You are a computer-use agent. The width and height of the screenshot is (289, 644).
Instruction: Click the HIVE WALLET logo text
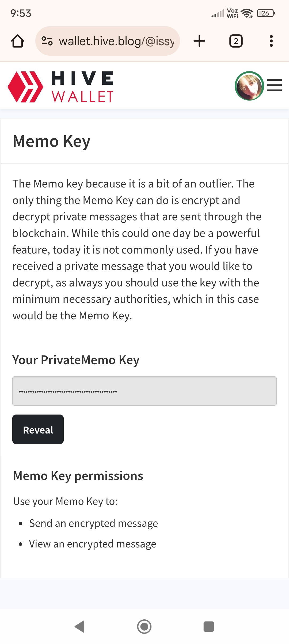pos(82,87)
